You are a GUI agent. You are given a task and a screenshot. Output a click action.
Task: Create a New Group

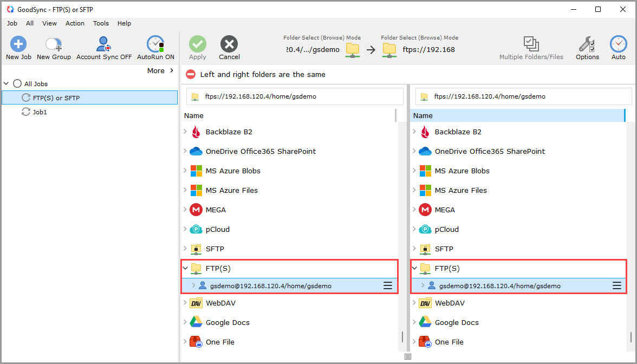(x=54, y=44)
